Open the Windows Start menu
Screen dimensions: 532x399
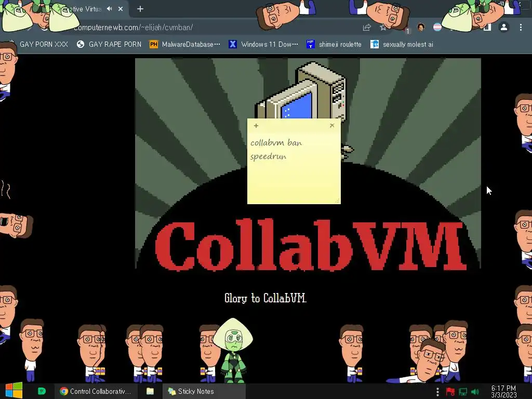pos(14,391)
